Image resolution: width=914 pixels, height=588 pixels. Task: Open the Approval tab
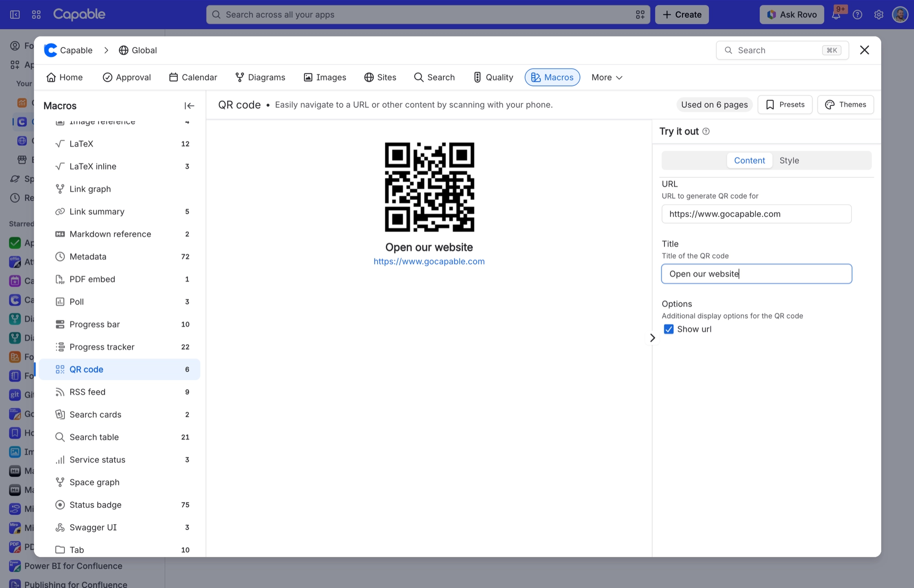pyautogui.click(x=127, y=78)
